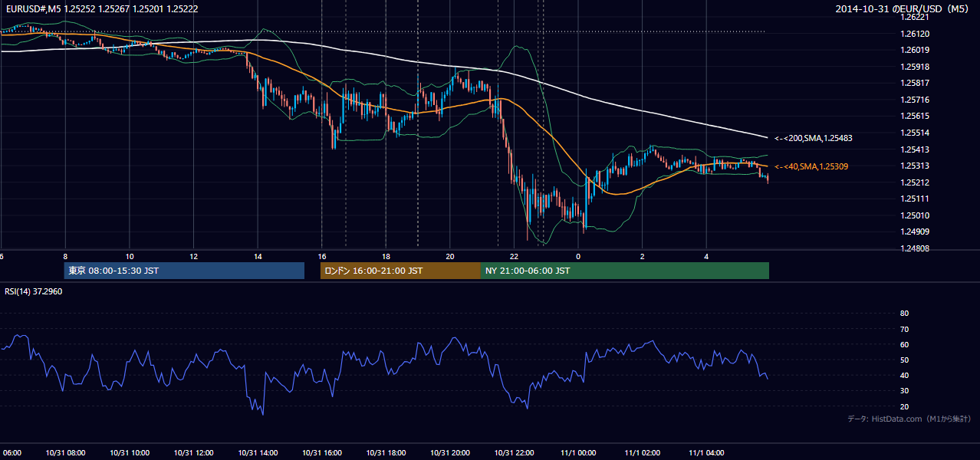Viewport: 980px width, 460px height.
Task: Click RSI level 20 on scale
Action: coord(904,406)
